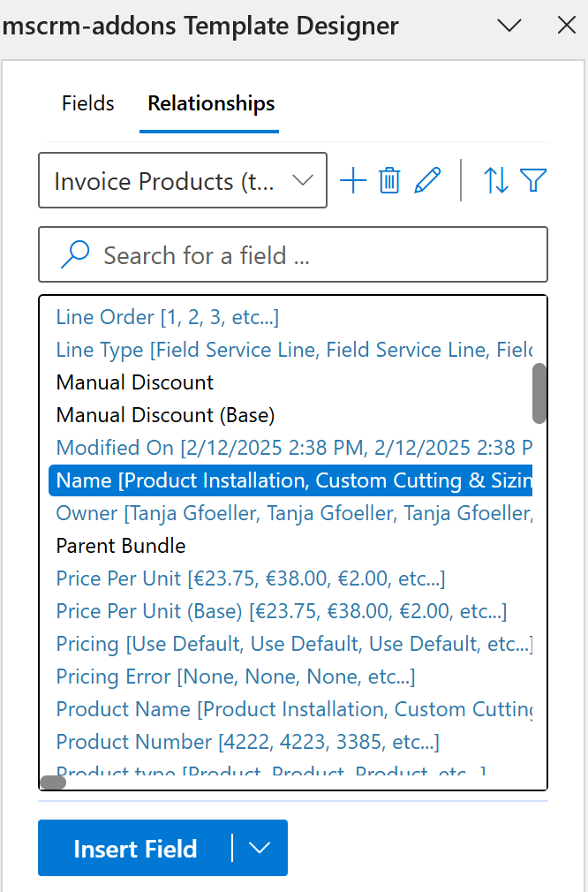Delete the relationship using the trash icon
This screenshot has height=892, width=588.
389,180
